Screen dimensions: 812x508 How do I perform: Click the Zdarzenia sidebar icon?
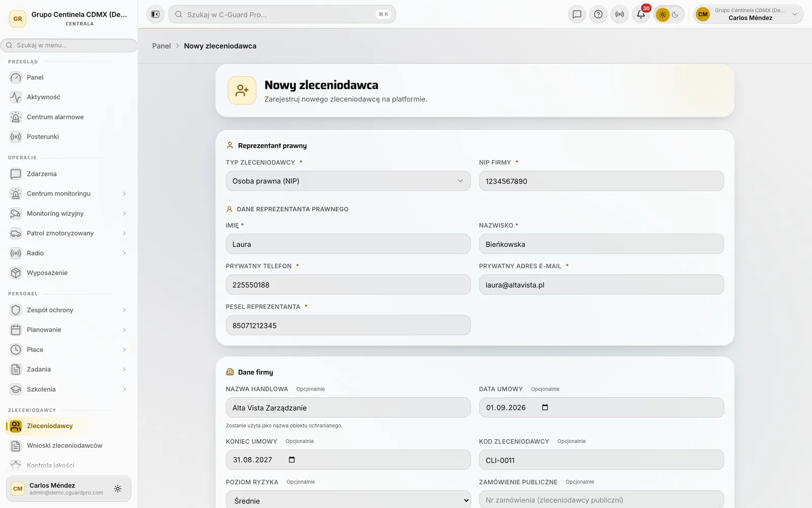click(x=16, y=174)
